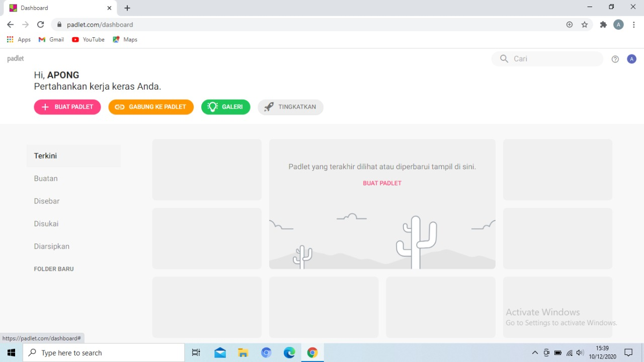Screen dimensions: 644x362
Task: Show hidden system tray icons
Action: pos(534,353)
